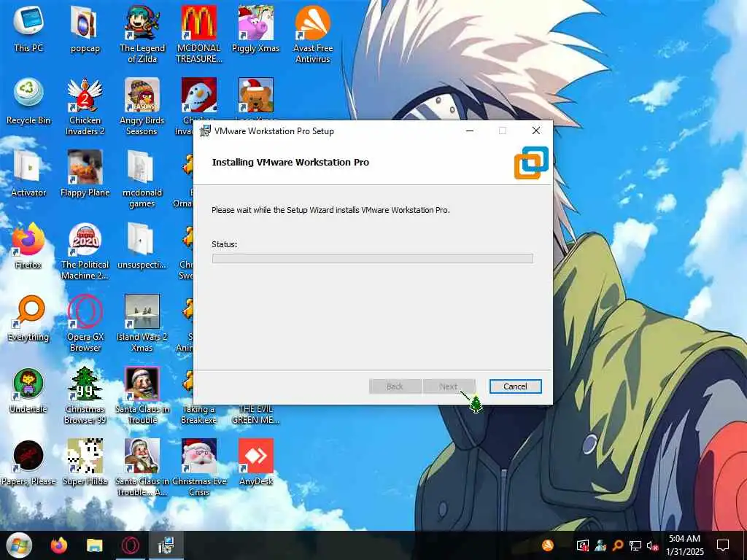Select the snowman Chicken Invaders icon behind dialog
The image size is (747, 560).
pos(199,96)
